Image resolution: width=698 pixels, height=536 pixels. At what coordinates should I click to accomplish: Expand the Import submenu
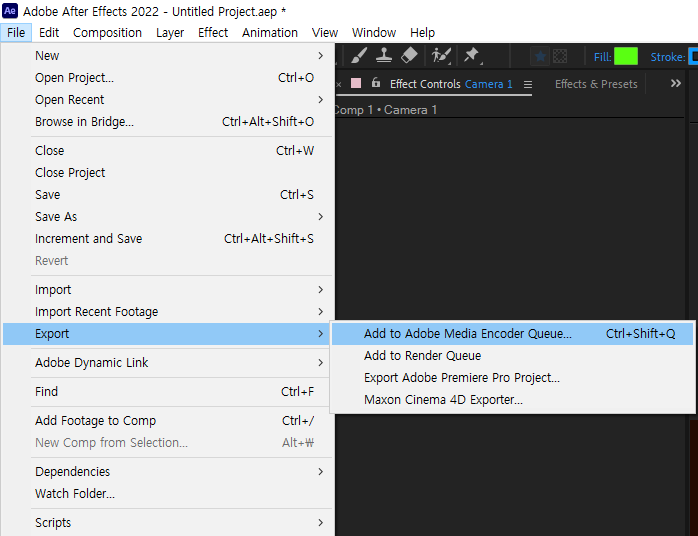coord(167,290)
